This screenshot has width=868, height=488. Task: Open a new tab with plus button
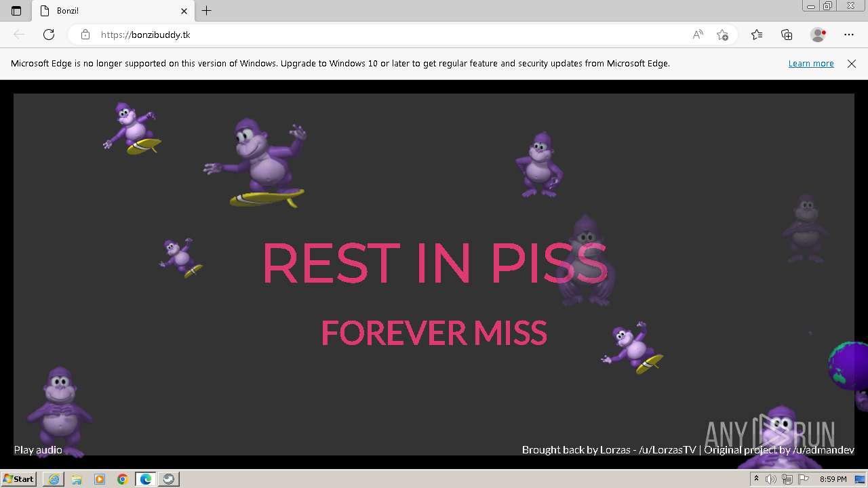point(207,11)
